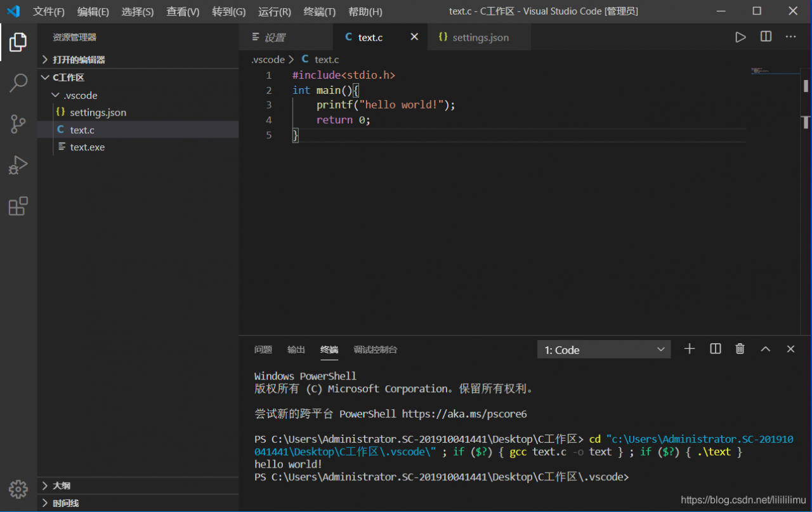This screenshot has height=512, width=812.
Task: Open the Explorer view in activity bar
Action: pyautogui.click(x=18, y=42)
